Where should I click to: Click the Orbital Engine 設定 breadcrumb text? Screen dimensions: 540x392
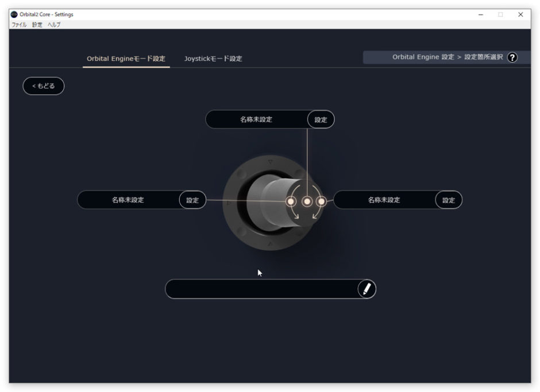[423, 57]
